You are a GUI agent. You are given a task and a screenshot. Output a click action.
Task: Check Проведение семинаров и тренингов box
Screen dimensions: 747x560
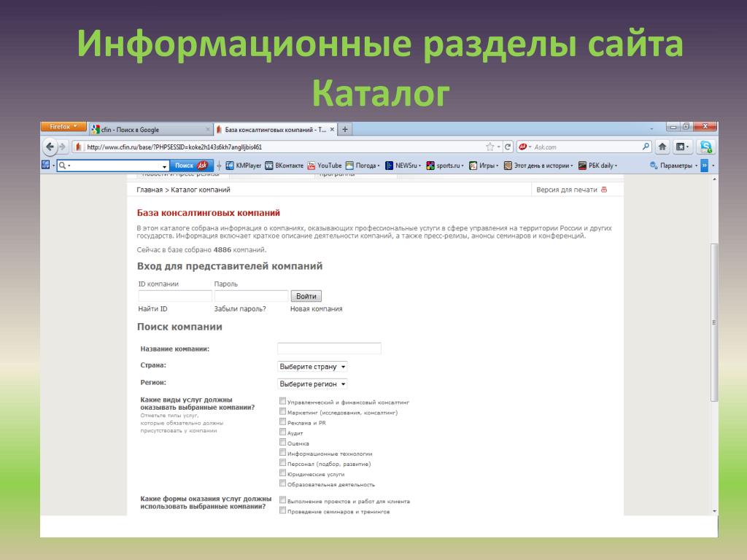click(x=282, y=510)
